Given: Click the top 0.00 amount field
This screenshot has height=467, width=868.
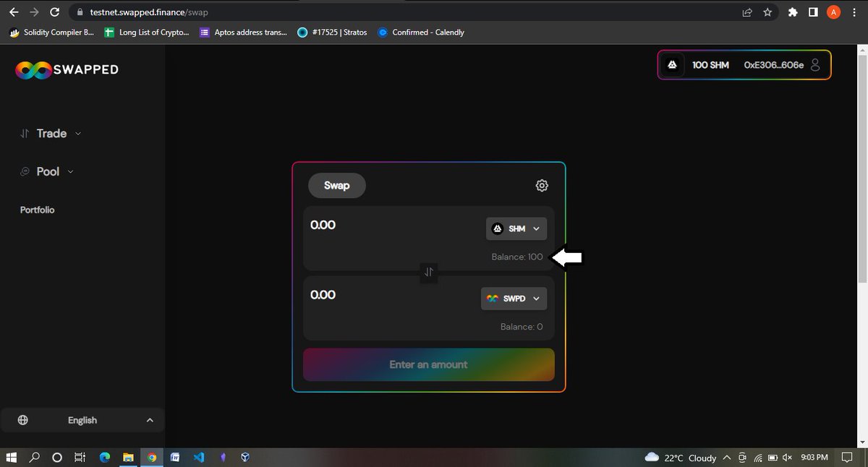Looking at the screenshot, I should coord(323,225).
